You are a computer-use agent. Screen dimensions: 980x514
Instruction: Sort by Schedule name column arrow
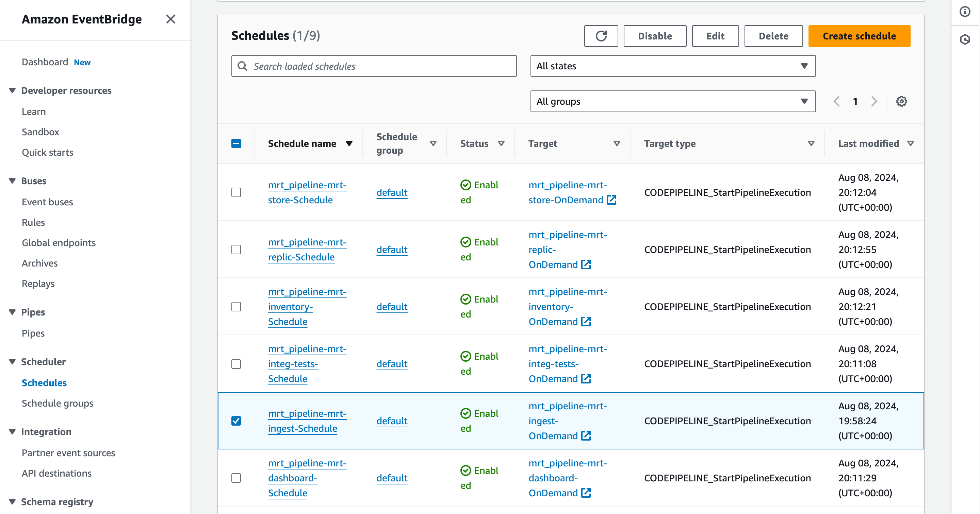(x=349, y=144)
